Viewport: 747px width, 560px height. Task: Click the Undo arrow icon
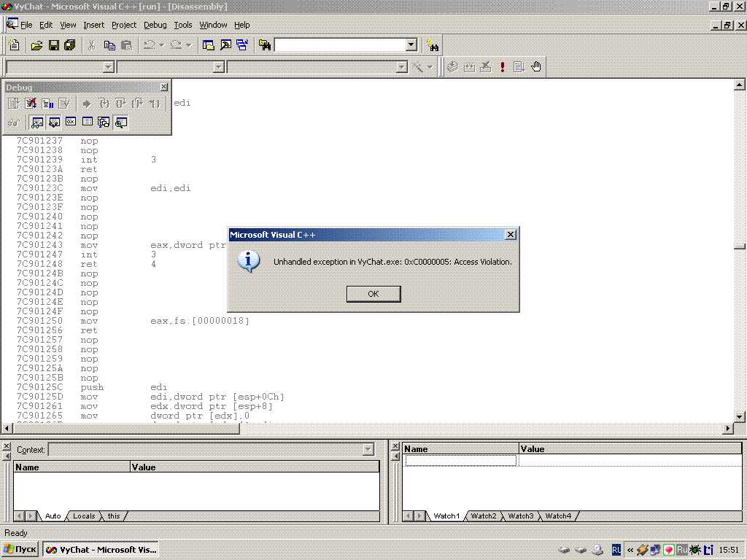[x=149, y=45]
